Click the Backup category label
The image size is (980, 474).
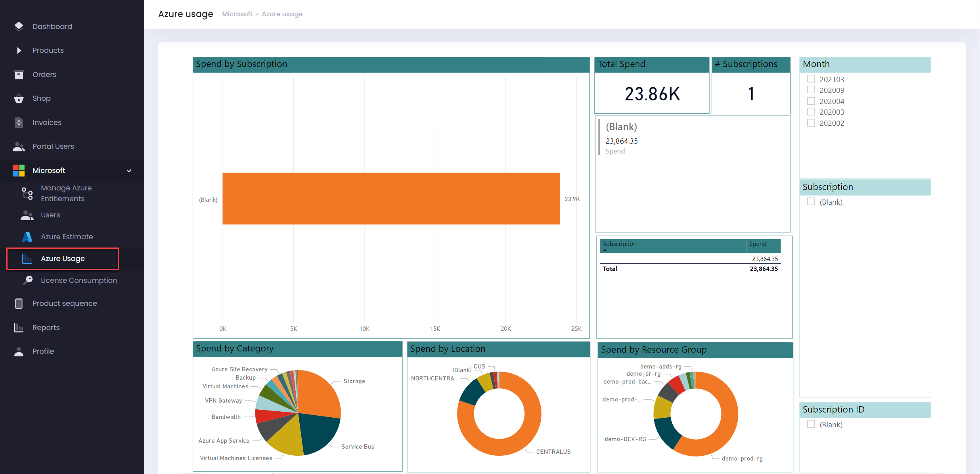pos(246,378)
